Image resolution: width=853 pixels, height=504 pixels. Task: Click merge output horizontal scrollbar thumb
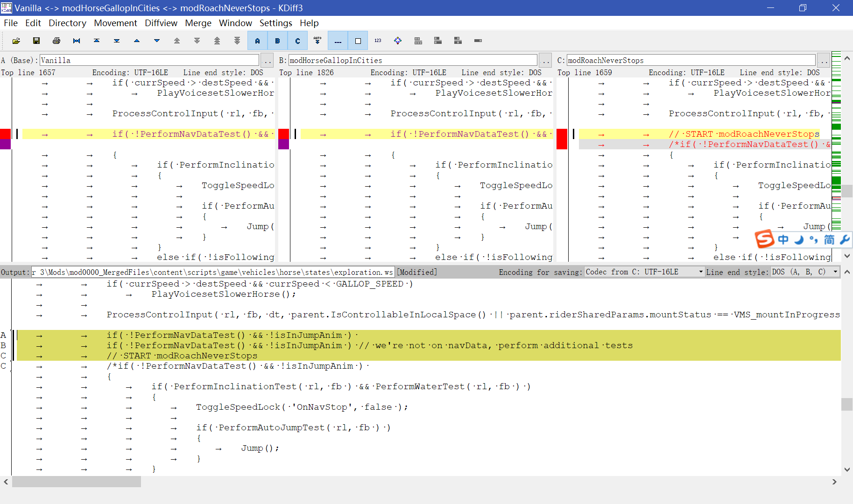point(77,482)
